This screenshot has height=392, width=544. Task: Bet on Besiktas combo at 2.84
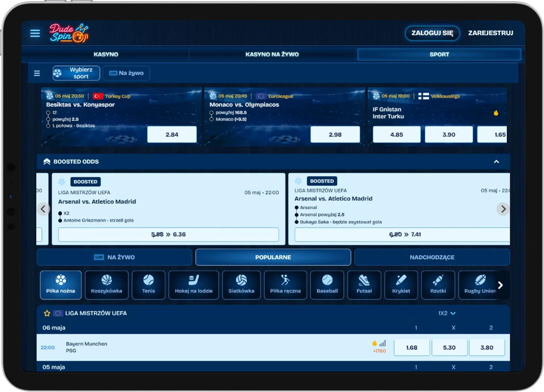(172, 134)
